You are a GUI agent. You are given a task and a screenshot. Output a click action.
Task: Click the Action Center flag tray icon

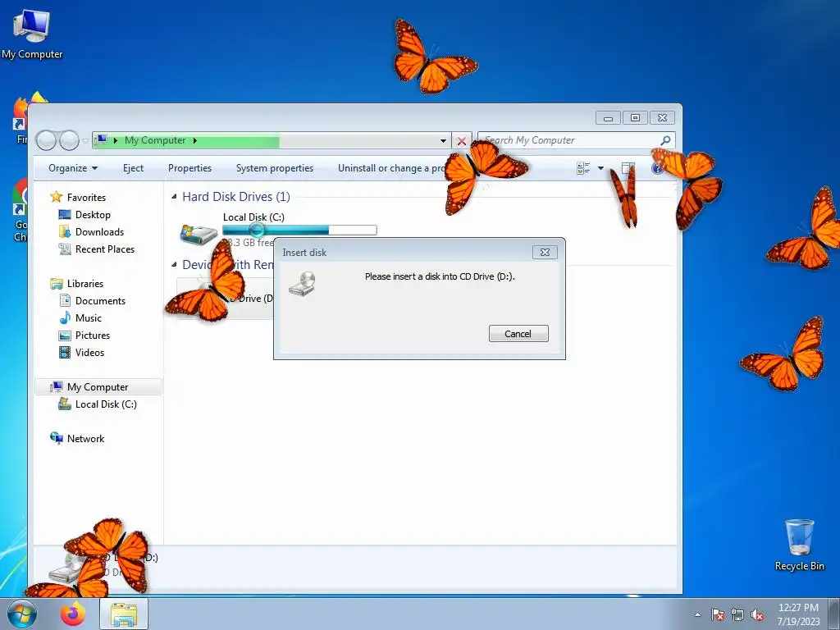pos(717,614)
